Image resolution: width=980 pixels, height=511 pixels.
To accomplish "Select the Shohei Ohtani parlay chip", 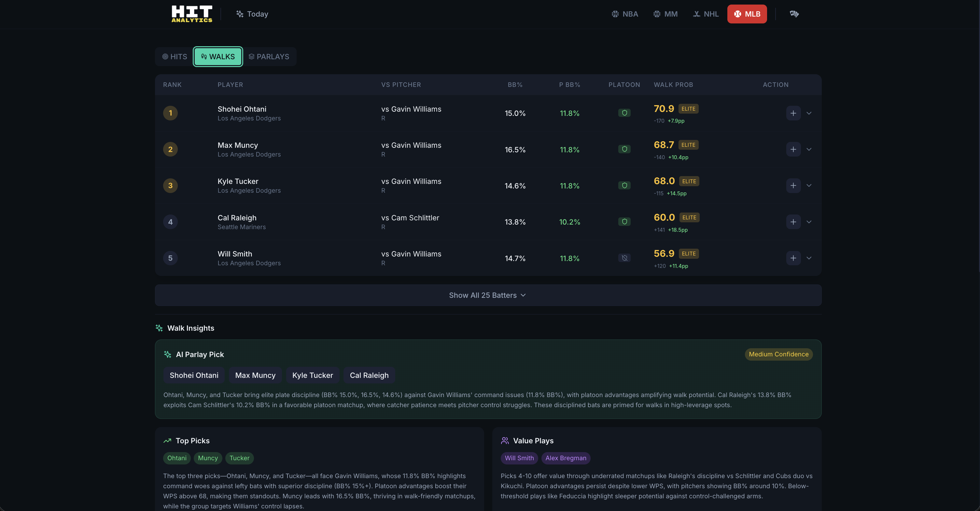I will tap(194, 375).
